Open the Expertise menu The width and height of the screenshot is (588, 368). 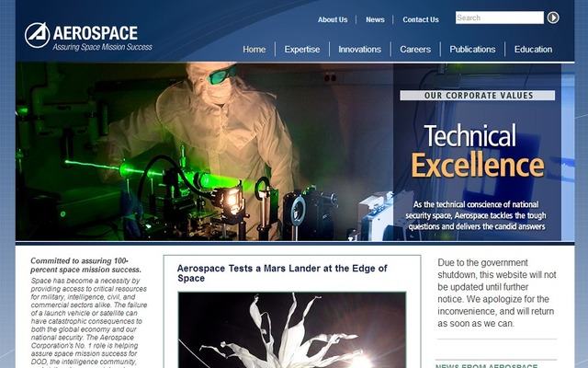pyautogui.click(x=302, y=49)
